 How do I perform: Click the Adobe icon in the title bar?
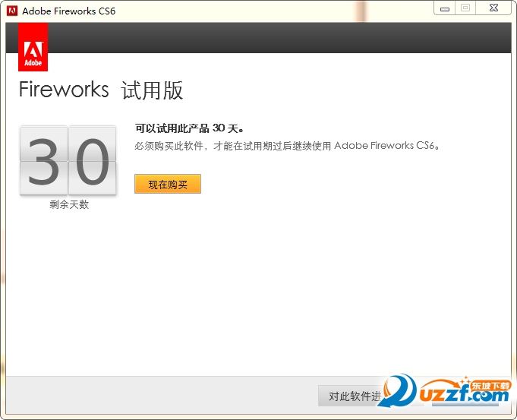(x=12, y=11)
